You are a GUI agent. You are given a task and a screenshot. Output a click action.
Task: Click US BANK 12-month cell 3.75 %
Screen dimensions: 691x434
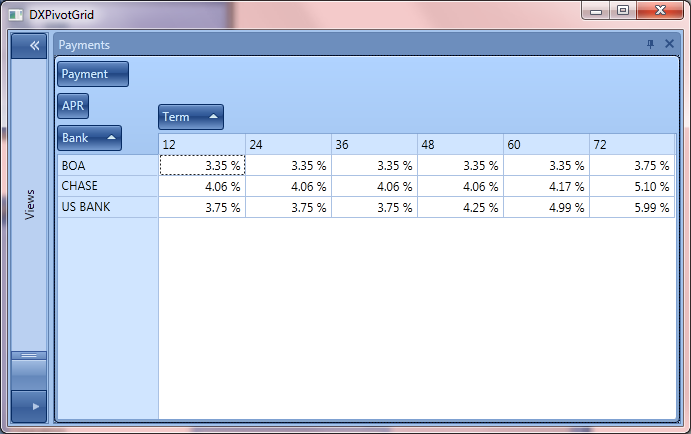[x=202, y=207]
